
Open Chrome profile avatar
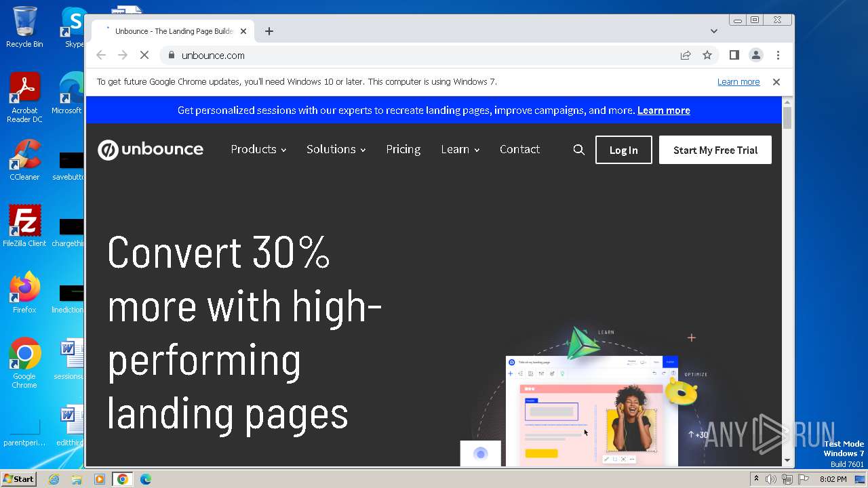click(x=756, y=56)
